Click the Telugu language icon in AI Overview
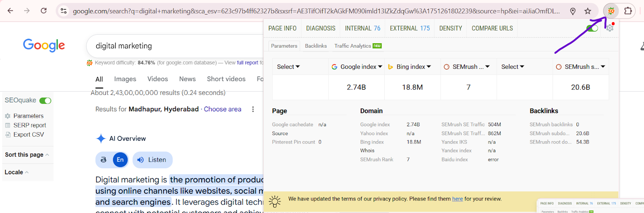Screen dimensions: 644x213 coord(103,160)
